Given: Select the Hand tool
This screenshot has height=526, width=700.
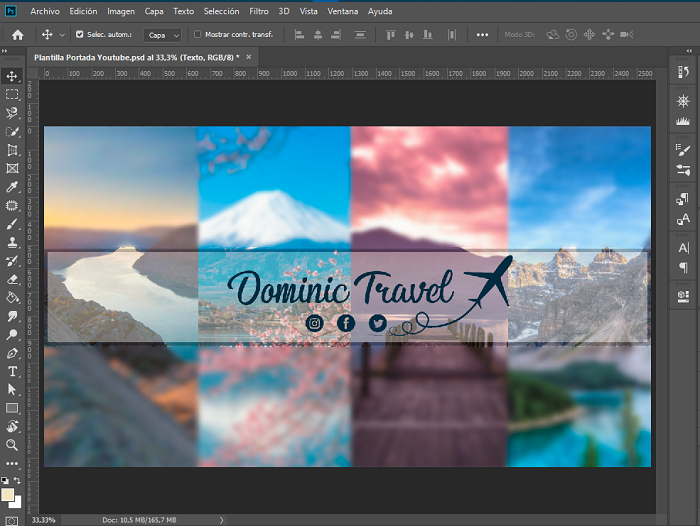Looking at the screenshot, I should point(12,426).
